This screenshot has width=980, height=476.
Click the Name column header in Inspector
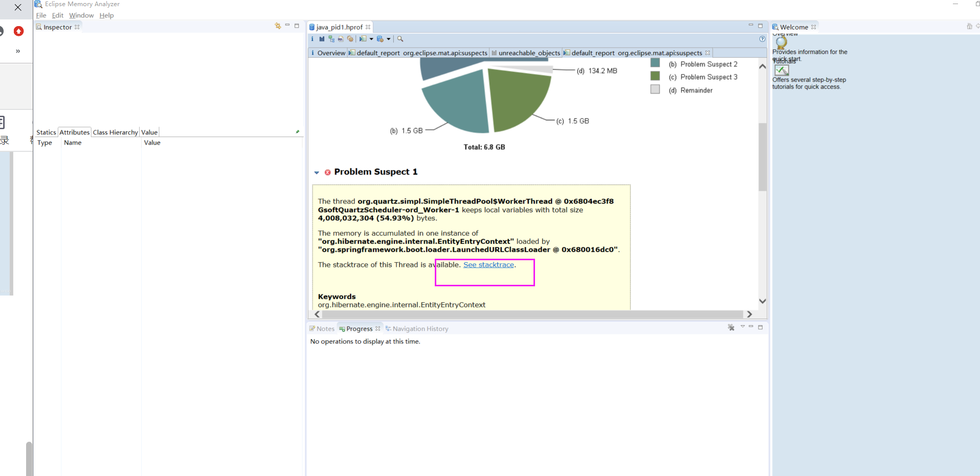[73, 143]
